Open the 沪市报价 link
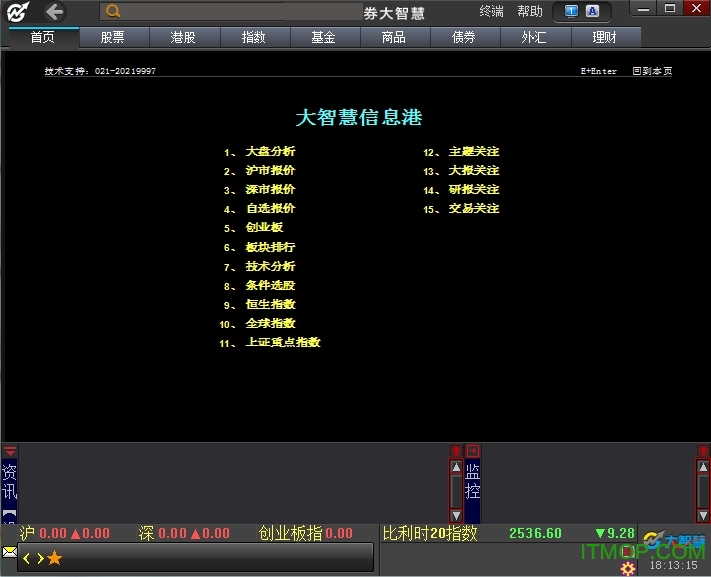Viewport: 711px width, 577px height. [270, 171]
